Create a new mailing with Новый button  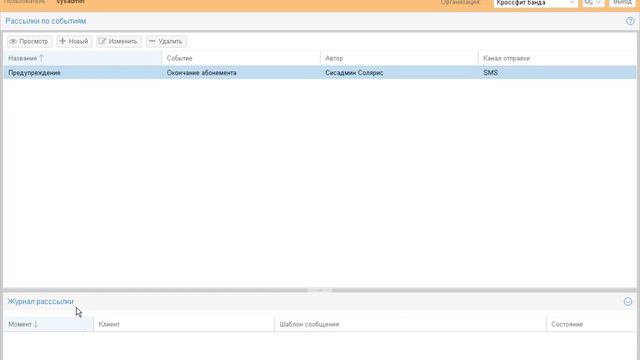coord(74,41)
